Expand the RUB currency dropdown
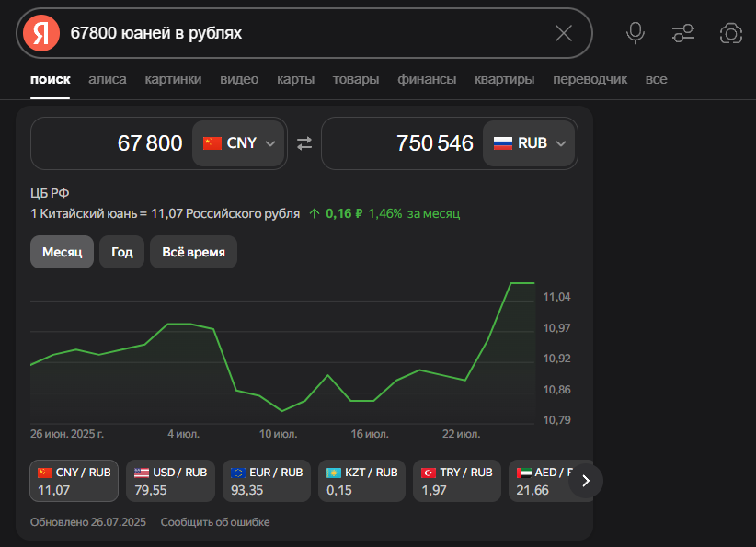Screen dimensions: 756x547 coord(530,143)
